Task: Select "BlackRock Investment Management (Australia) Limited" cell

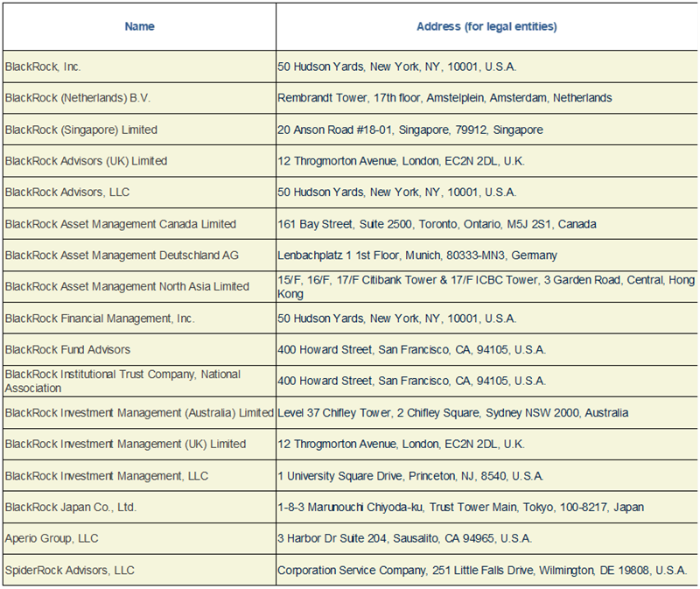Action: [139, 412]
